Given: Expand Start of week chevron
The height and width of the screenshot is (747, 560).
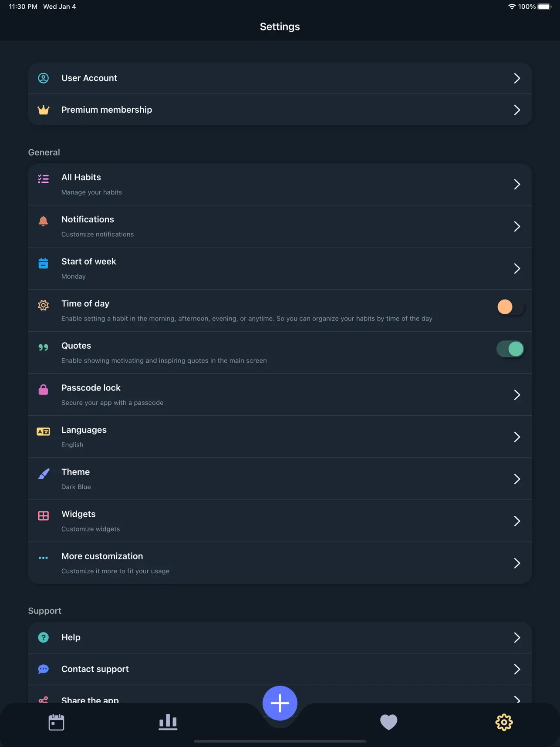Looking at the screenshot, I should 517,269.
